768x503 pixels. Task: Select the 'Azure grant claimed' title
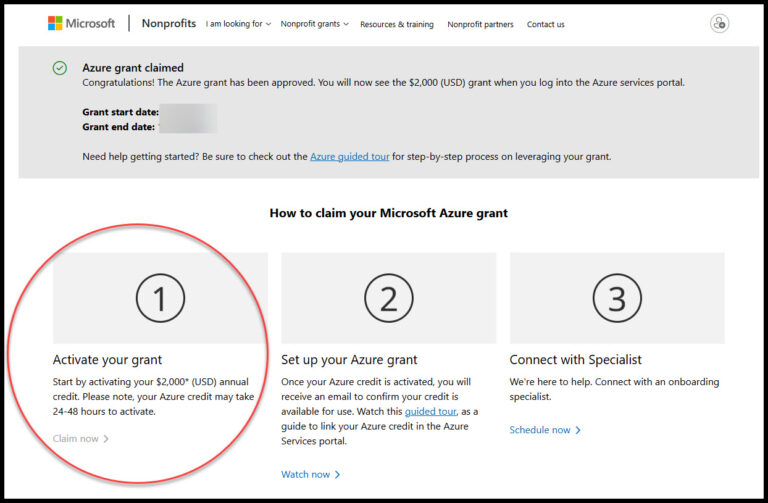coord(133,68)
